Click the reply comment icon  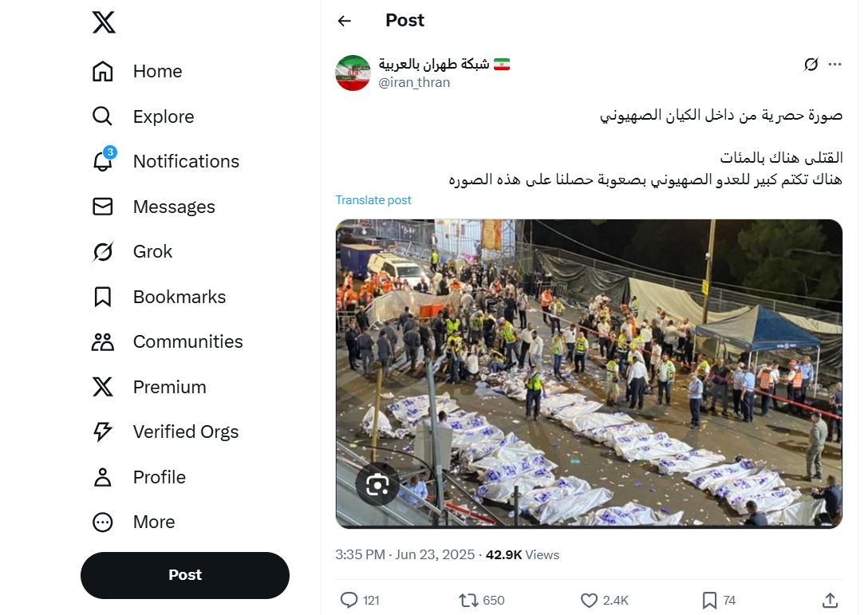point(349,600)
